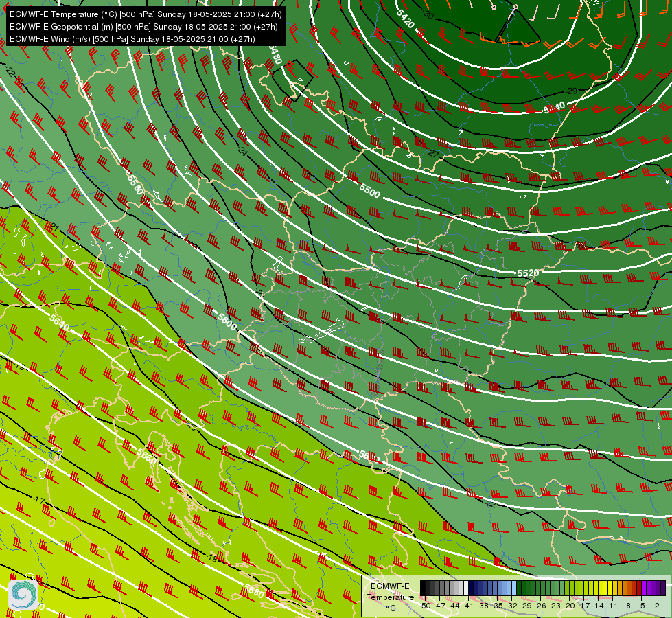The image size is (672, 618).
Task: Click the -18 isotherm label on the map
Action: (211, 558)
